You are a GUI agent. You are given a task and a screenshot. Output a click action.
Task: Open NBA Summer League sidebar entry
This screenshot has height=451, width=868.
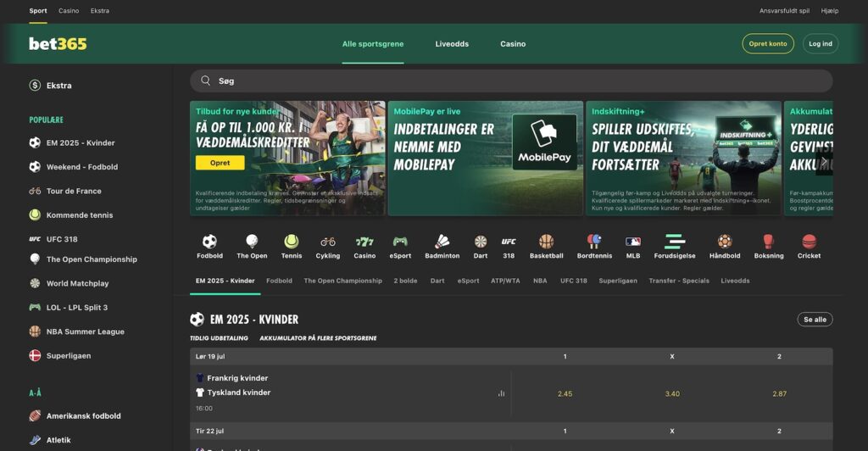85,331
